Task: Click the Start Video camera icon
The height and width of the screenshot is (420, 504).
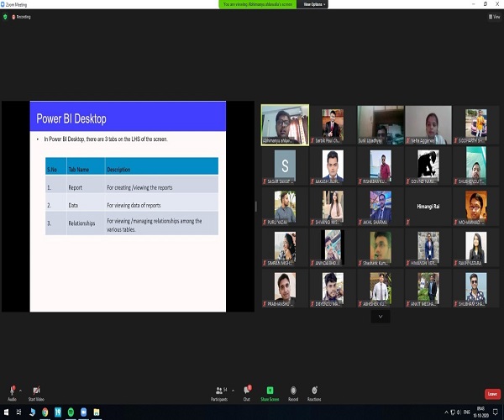Action: (x=36, y=390)
